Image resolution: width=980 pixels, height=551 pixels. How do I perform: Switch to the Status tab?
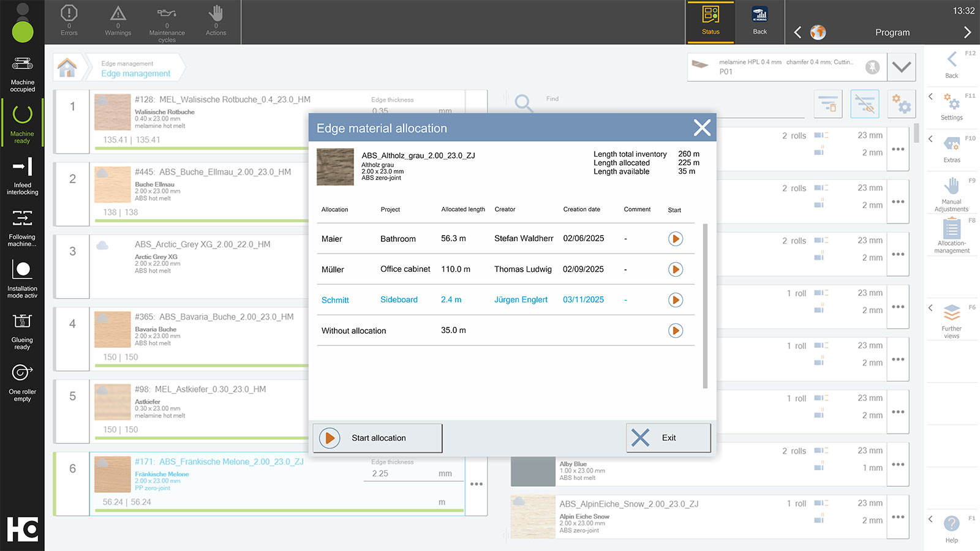(x=710, y=21)
